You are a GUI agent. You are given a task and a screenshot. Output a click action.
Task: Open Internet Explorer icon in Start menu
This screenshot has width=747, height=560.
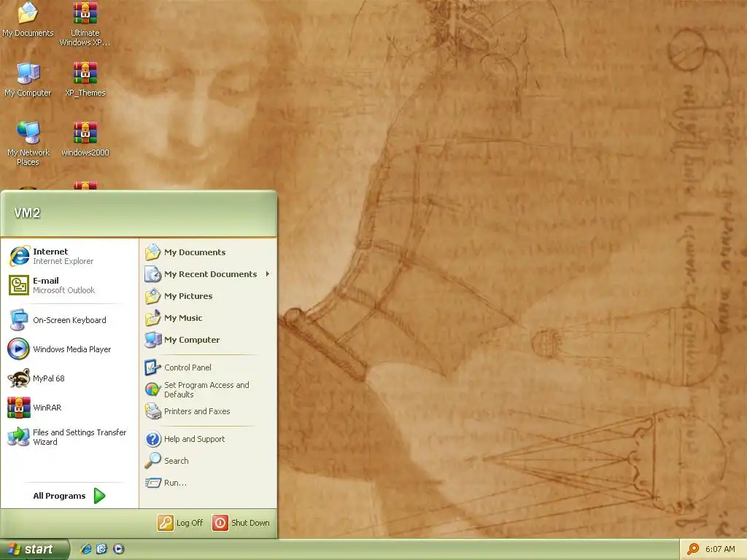(19, 256)
